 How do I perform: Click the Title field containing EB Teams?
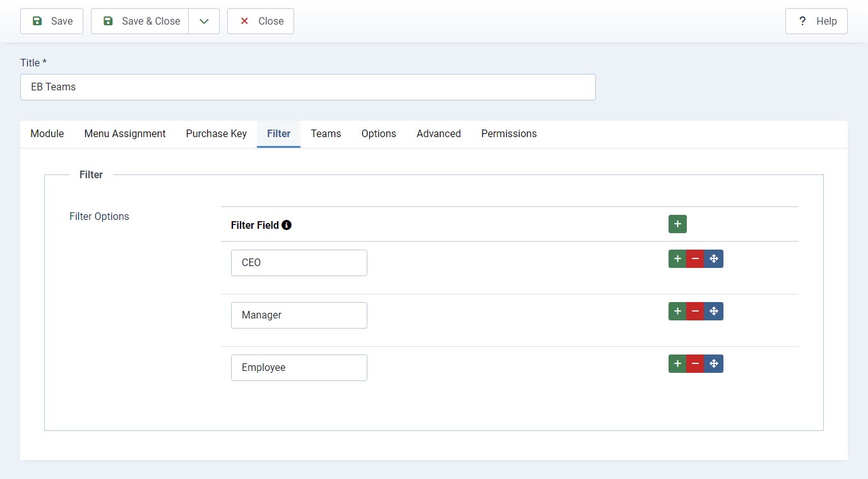pyautogui.click(x=308, y=87)
